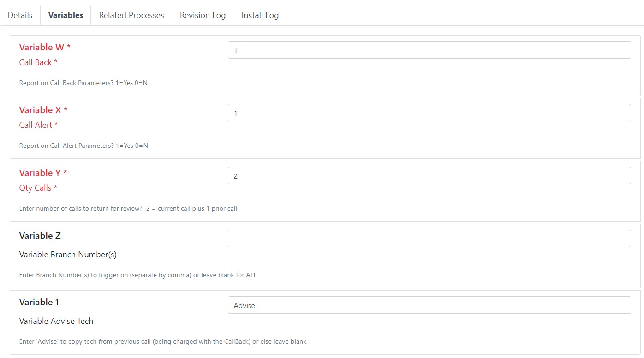Click 'Report on Call Back Parameters?' help text
Screen dimensions: 644x358
click(83, 83)
